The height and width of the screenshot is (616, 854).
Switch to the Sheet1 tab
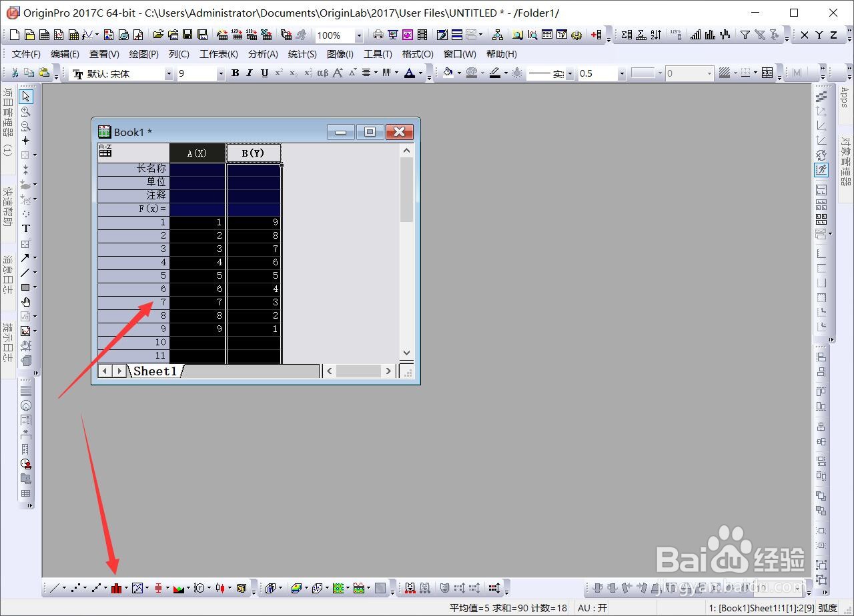155,371
